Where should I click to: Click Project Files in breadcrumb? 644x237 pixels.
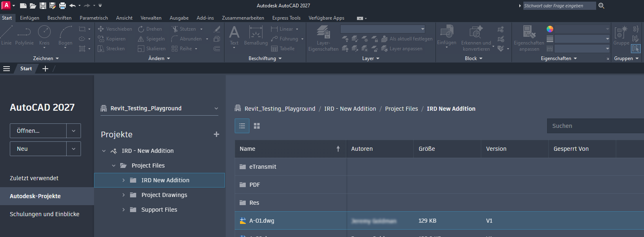(402, 109)
